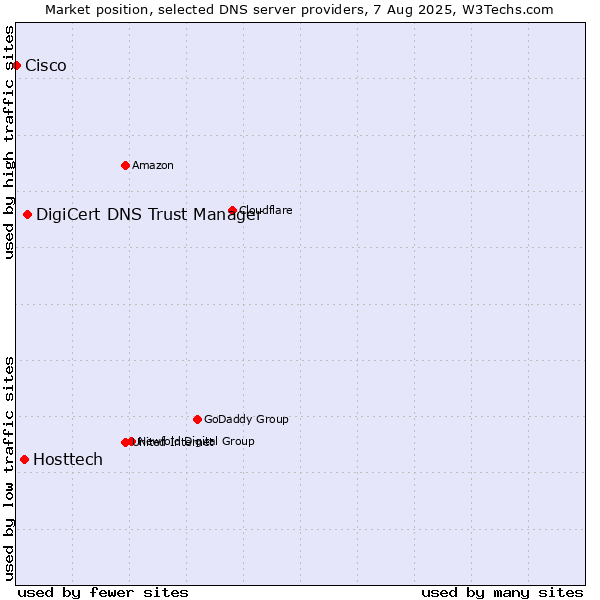Click the 'GoDaddy Group' label text
Image resolution: width=600 pixels, height=600 pixels.
click(246, 419)
